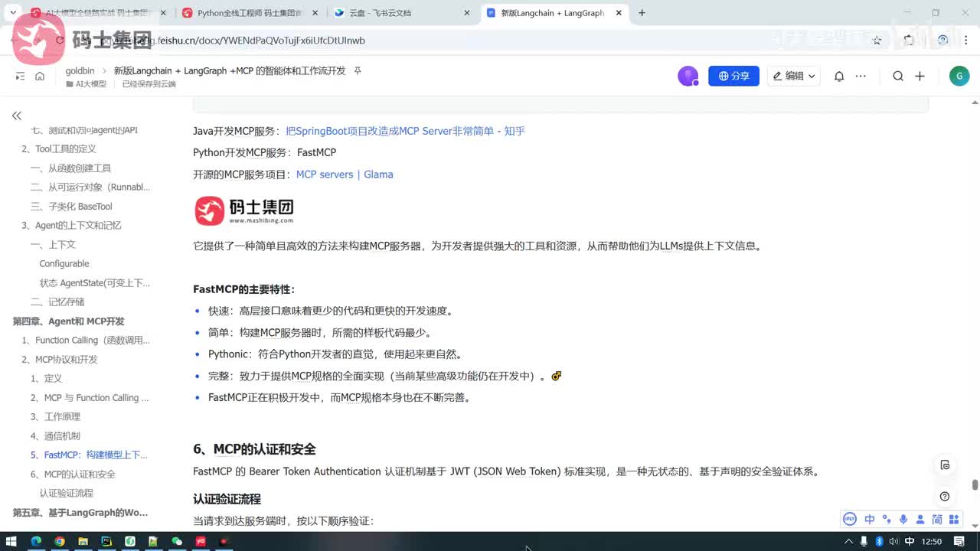Open File Explorer from the taskbar

click(x=83, y=541)
